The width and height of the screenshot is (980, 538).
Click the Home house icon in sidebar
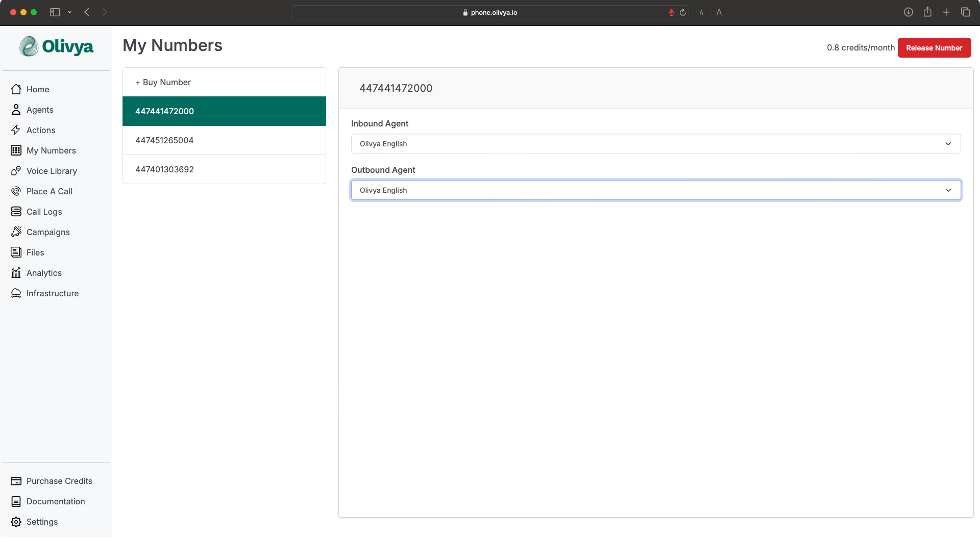pos(16,89)
